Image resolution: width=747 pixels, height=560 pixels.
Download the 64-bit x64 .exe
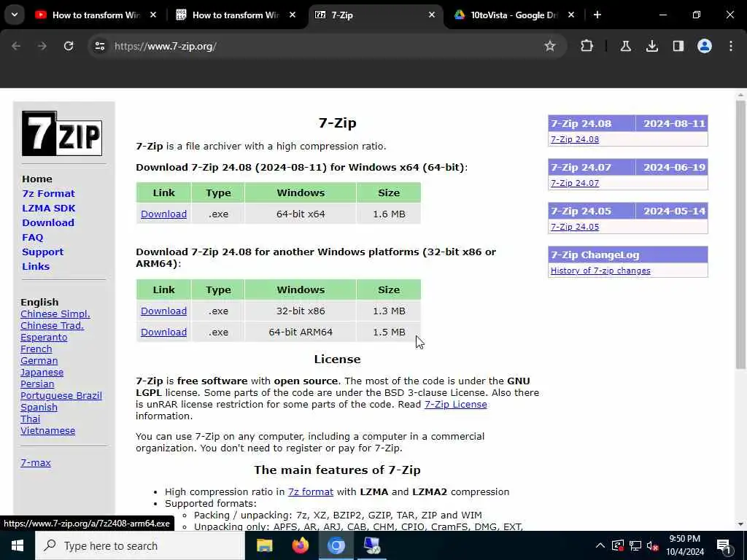[164, 214]
